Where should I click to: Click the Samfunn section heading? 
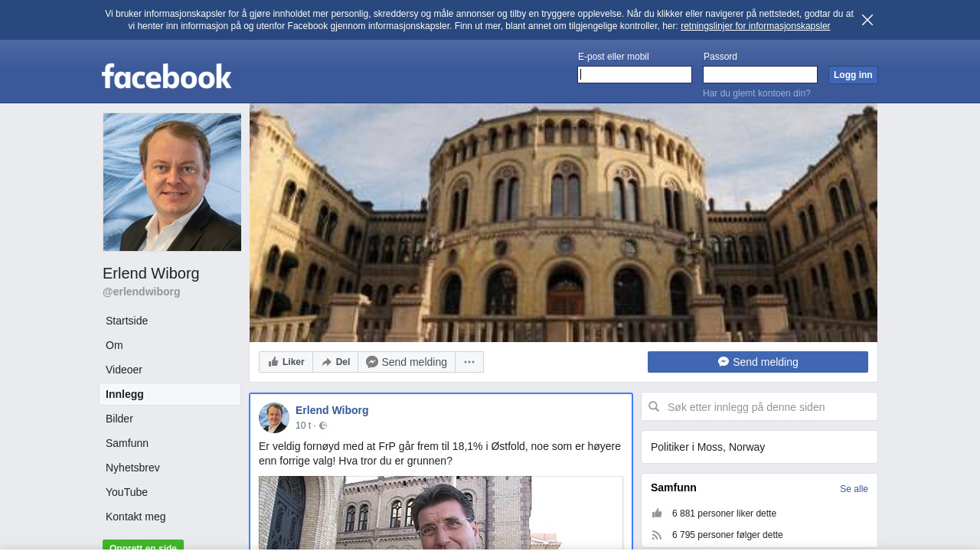(x=674, y=487)
